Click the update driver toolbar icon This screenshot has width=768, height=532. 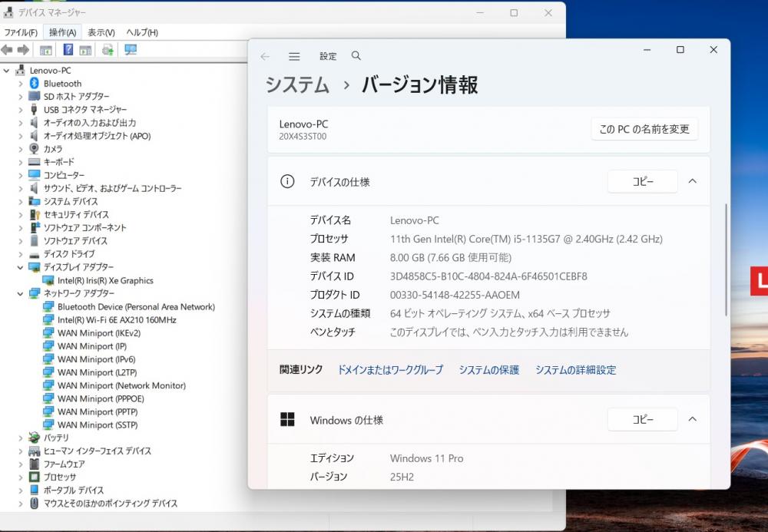pos(108,50)
